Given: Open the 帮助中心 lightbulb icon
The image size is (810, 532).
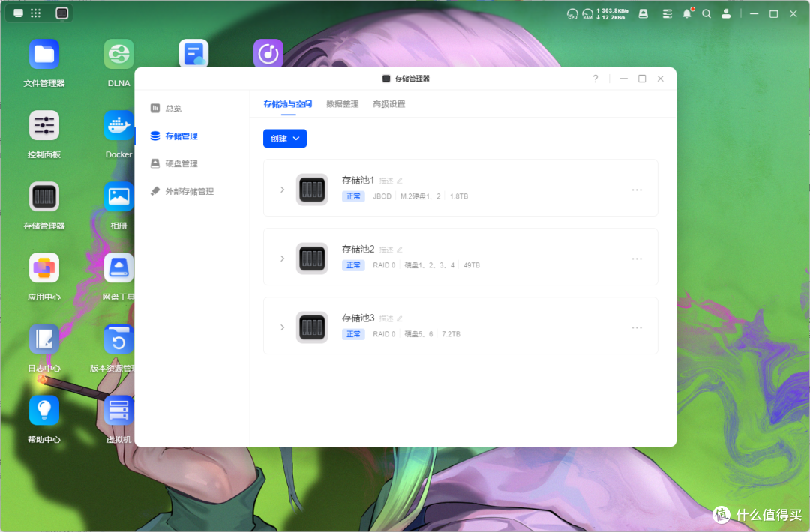Looking at the screenshot, I should click(44, 410).
